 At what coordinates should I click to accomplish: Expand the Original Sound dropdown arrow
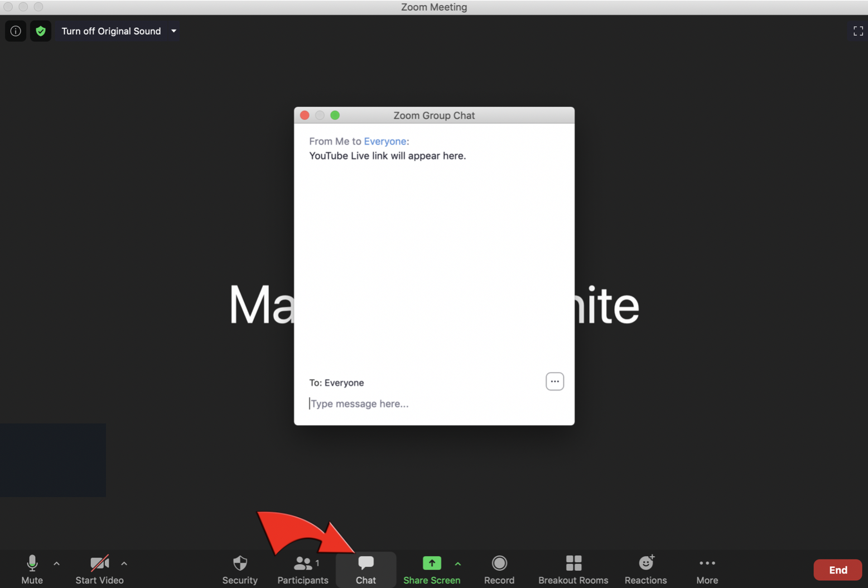(x=174, y=31)
